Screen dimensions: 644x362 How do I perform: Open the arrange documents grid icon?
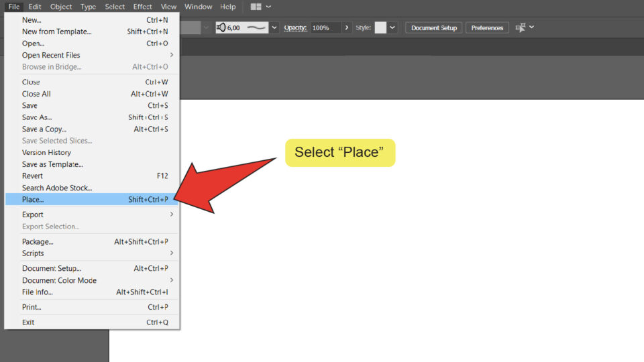pyautogui.click(x=256, y=7)
